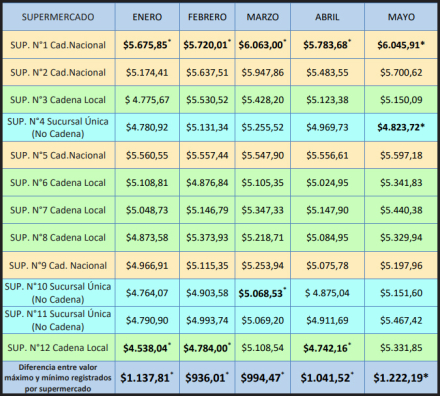Click the value $5.048,73
This screenshot has width=440, height=396.
pos(147,210)
